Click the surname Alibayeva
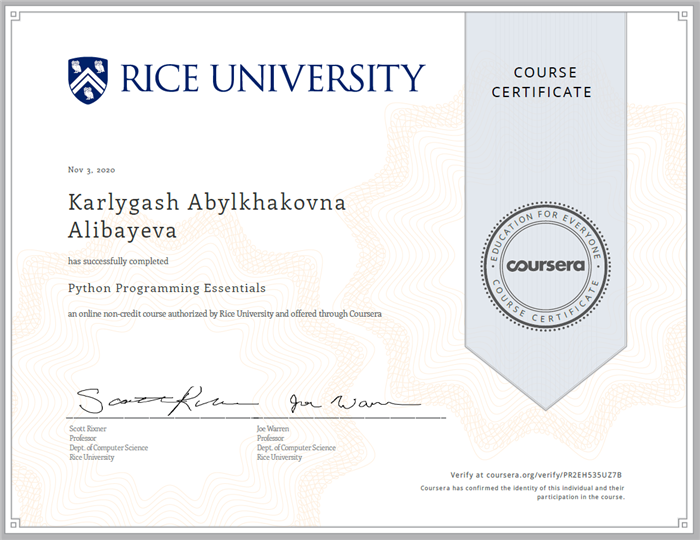The image size is (700, 540). tap(123, 231)
